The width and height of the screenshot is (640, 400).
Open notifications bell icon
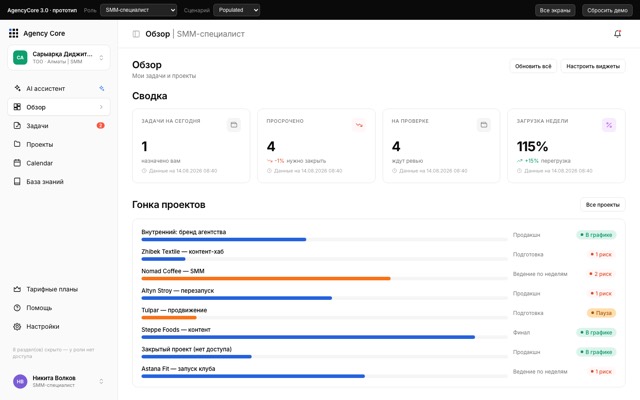618,34
